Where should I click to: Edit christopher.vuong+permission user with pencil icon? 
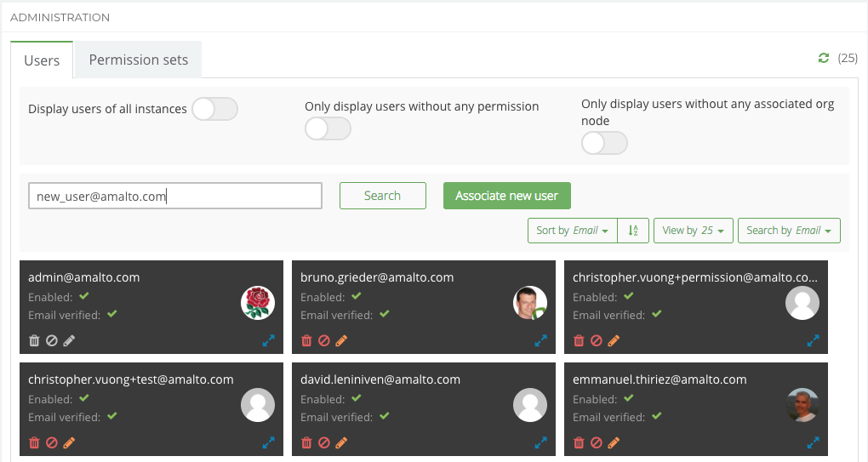point(614,340)
